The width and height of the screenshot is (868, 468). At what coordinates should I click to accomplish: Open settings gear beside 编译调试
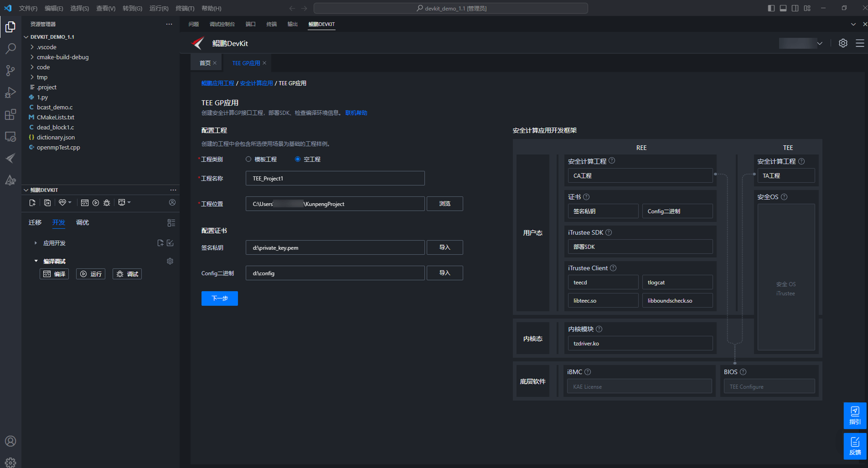point(170,261)
